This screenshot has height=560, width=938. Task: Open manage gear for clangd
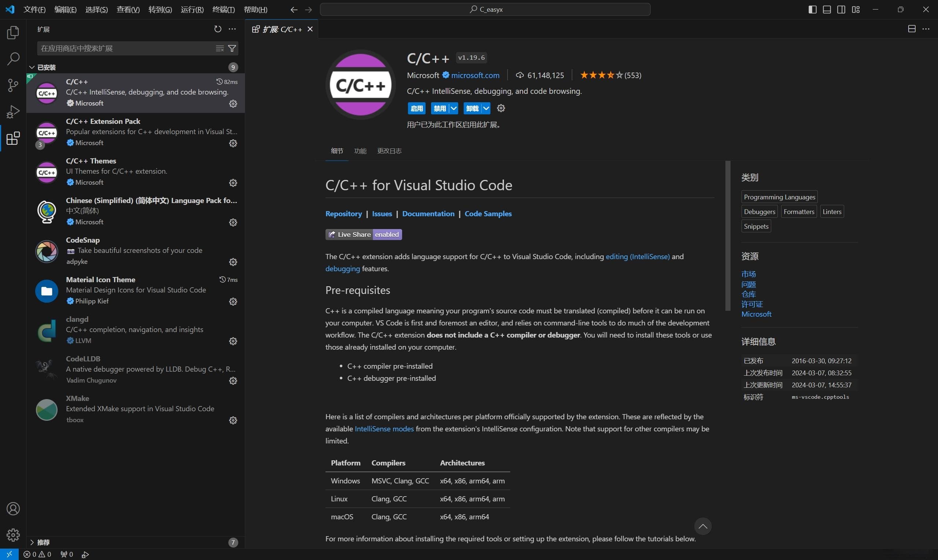tap(233, 341)
